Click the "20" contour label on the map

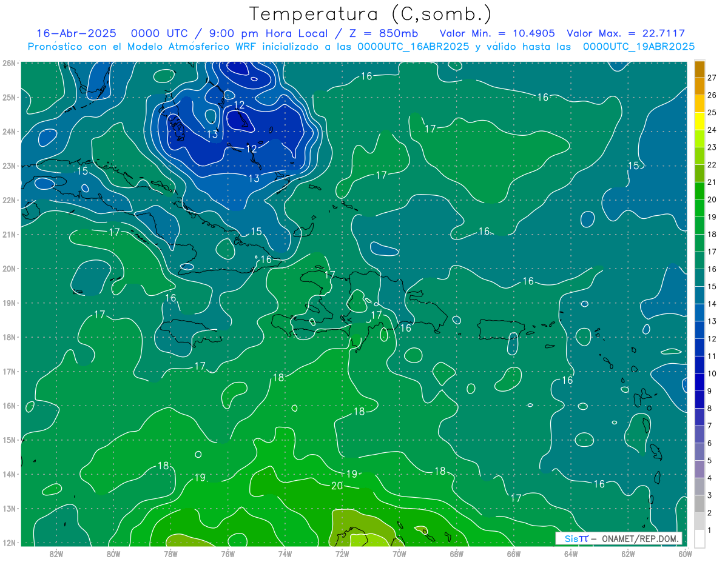[338, 485]
